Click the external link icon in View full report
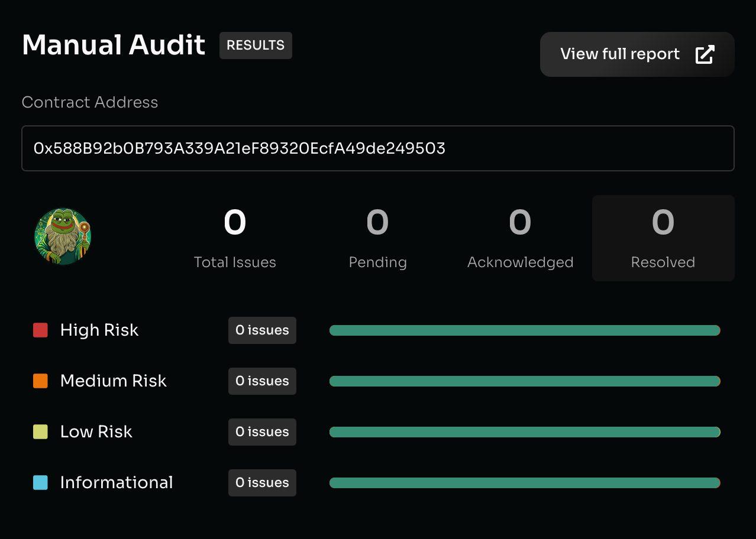Screen dimensions: 756x539 coord(705,54)
